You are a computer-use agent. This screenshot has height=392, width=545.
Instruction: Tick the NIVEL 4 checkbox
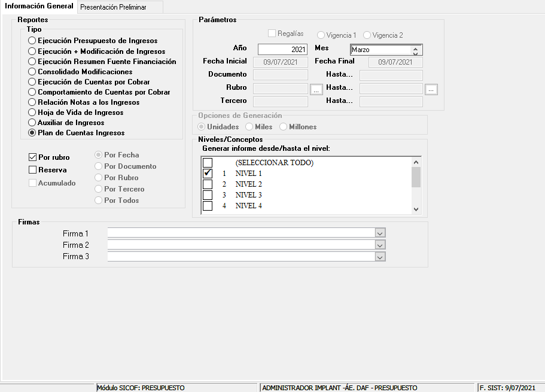pos(208,206)
